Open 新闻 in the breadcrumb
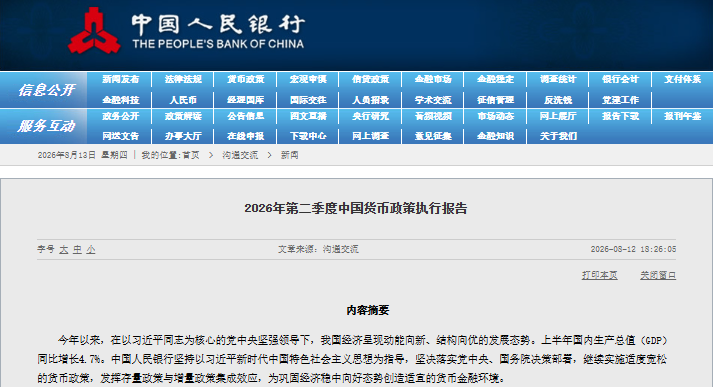716x387 pixels. [290, 155]
